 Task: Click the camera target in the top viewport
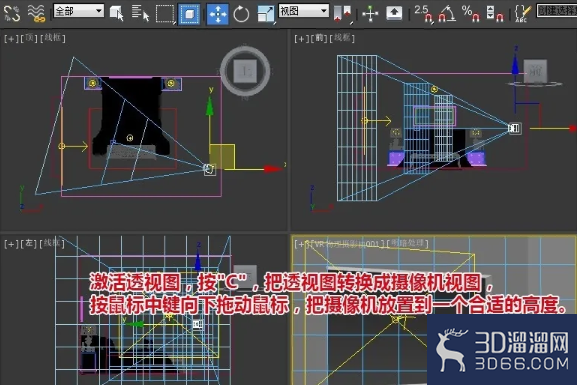pyautogui.click(x=113, y=142)
